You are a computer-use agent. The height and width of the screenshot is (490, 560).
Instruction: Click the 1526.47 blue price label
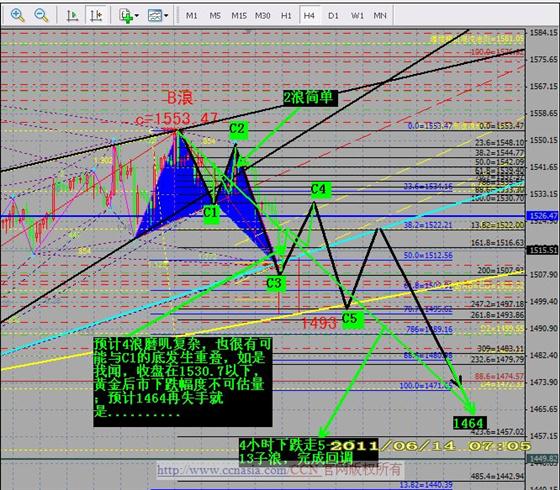[x=542, y=216]
